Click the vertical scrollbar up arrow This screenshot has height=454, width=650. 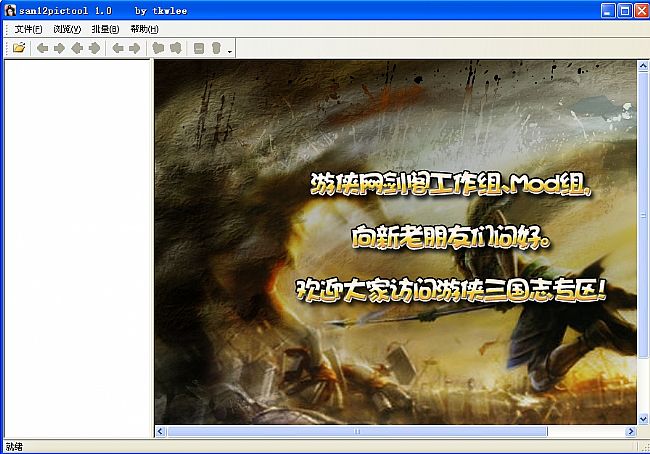pos(643,66)
